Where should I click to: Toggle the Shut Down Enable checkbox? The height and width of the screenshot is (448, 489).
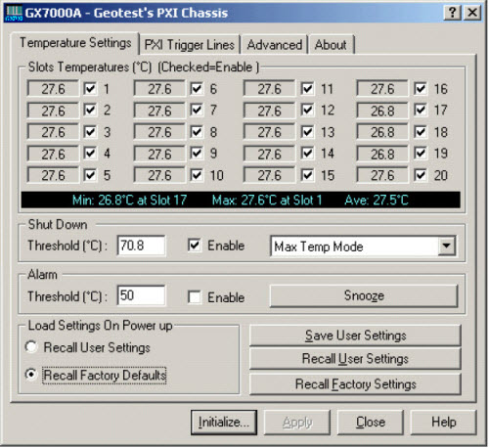point(195,246)
